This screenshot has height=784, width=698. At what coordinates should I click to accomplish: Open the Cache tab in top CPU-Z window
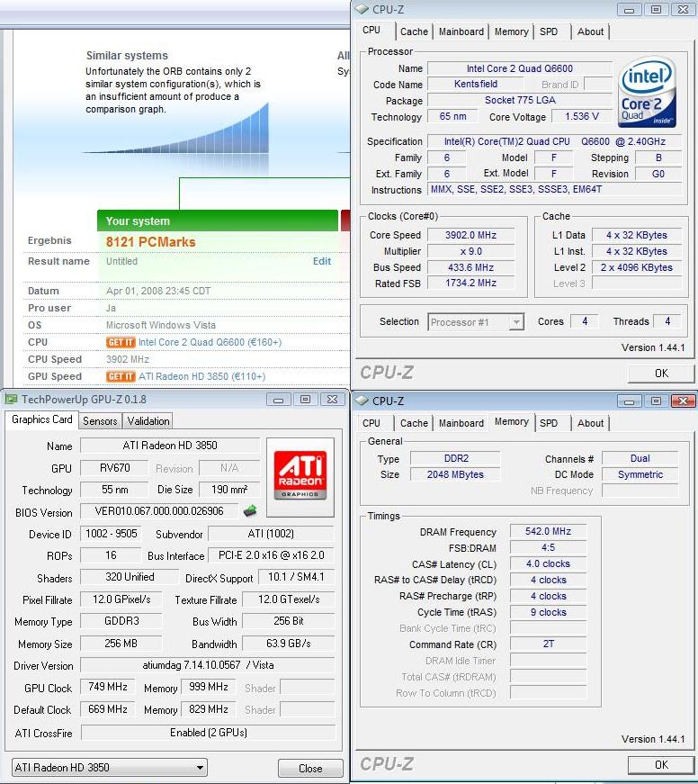(414, 32)
